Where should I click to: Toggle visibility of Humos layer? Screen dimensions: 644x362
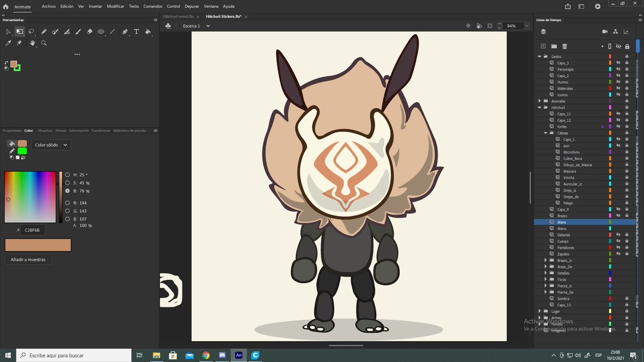pos(618,82)
